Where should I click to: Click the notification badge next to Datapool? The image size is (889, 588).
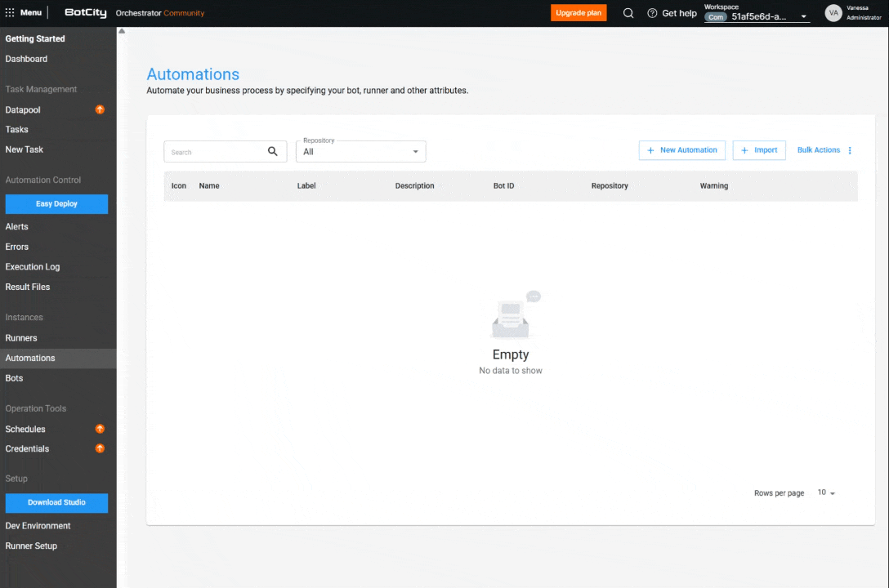(x=100, y=109)
